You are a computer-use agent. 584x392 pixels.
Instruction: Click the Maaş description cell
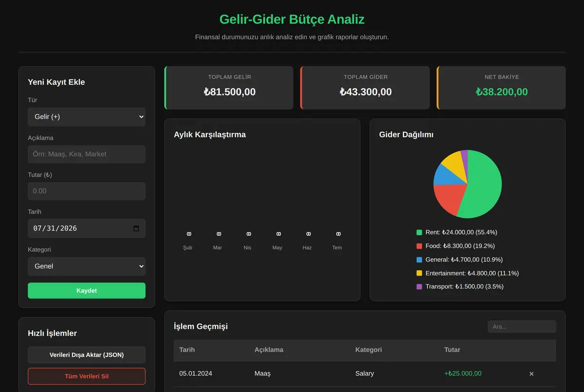tap(262, 374)
